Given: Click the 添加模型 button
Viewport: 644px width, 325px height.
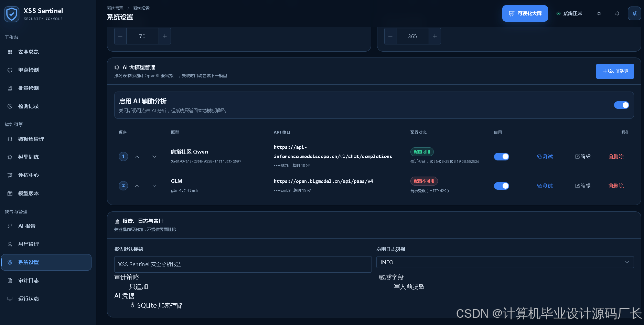Looking at the screenshot, I should 615,71.
